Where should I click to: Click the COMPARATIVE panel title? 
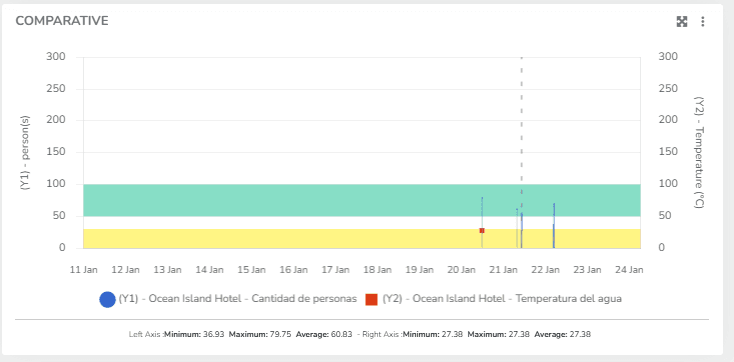[62, 21]
